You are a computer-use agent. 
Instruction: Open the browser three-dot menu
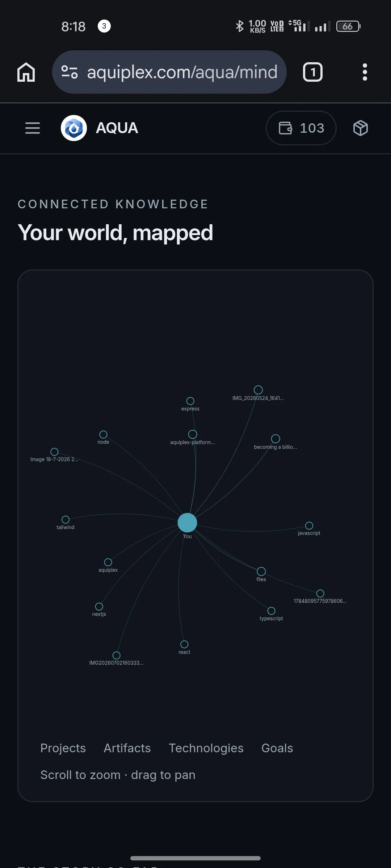(x=365, y=72)
